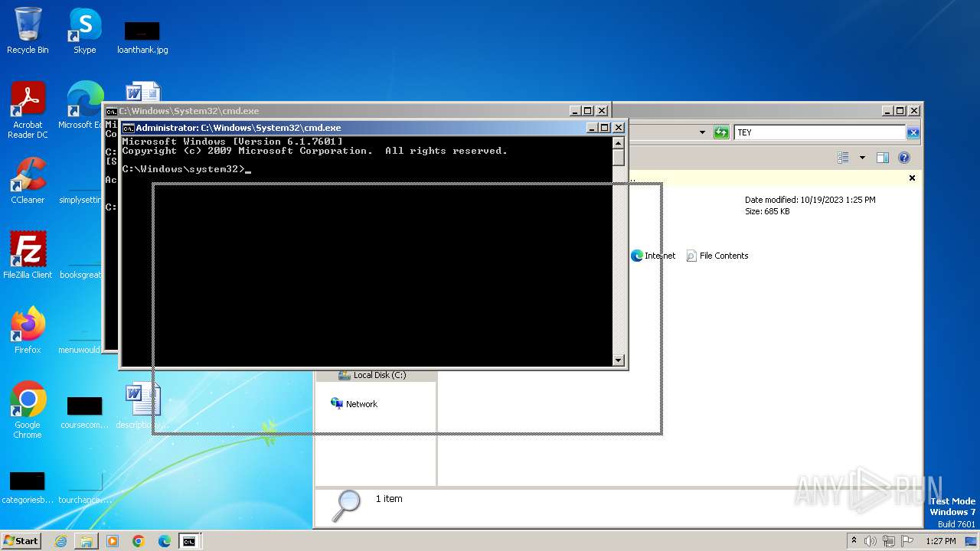This screenshot has width=980, height=551.
Task: Click the Size: 685 KB text
Action: [767, 211]
